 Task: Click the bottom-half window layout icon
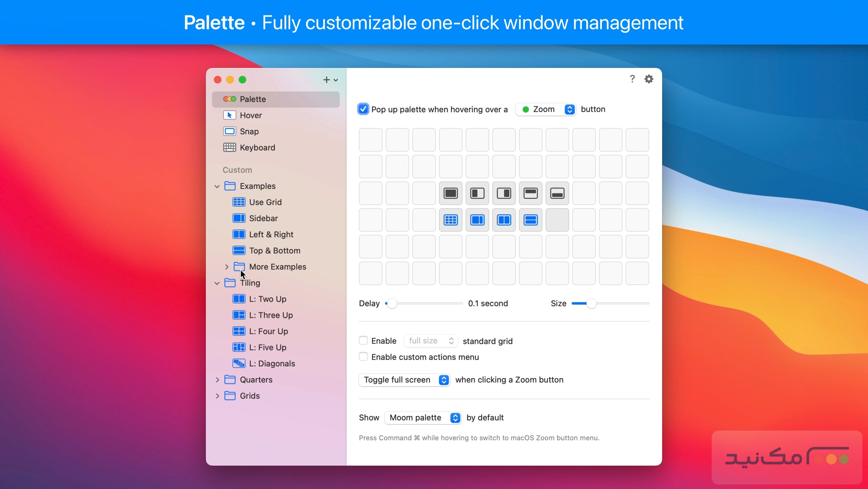pos(557,193)
